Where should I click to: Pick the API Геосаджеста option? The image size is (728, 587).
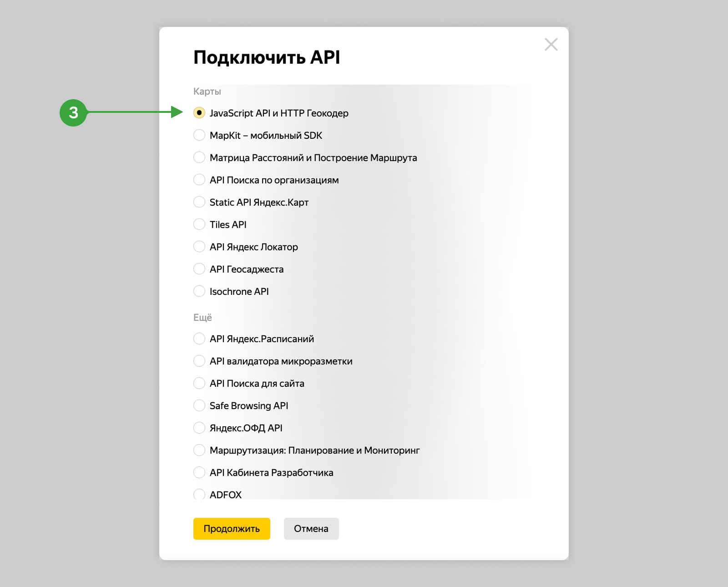[x=199, y=269]
